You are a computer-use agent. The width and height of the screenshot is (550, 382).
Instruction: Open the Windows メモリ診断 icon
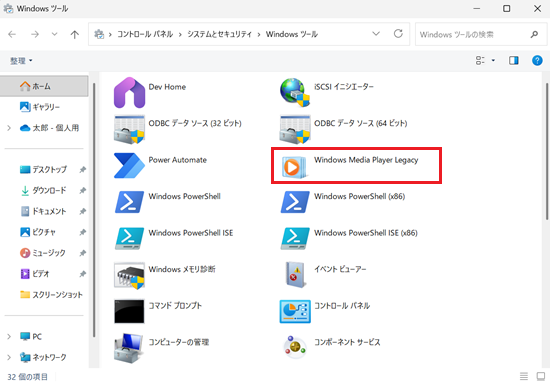(129, 276)
